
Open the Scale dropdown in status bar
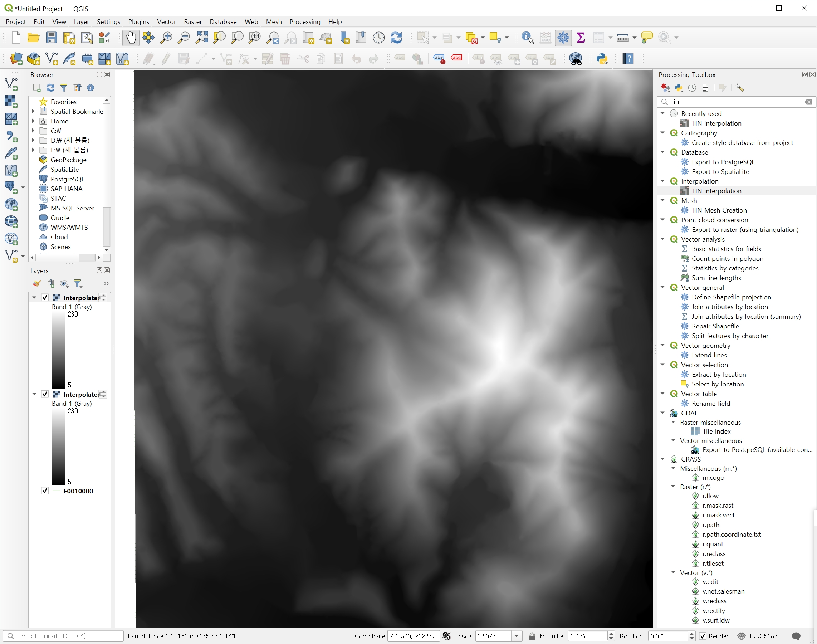coord(516,636)
